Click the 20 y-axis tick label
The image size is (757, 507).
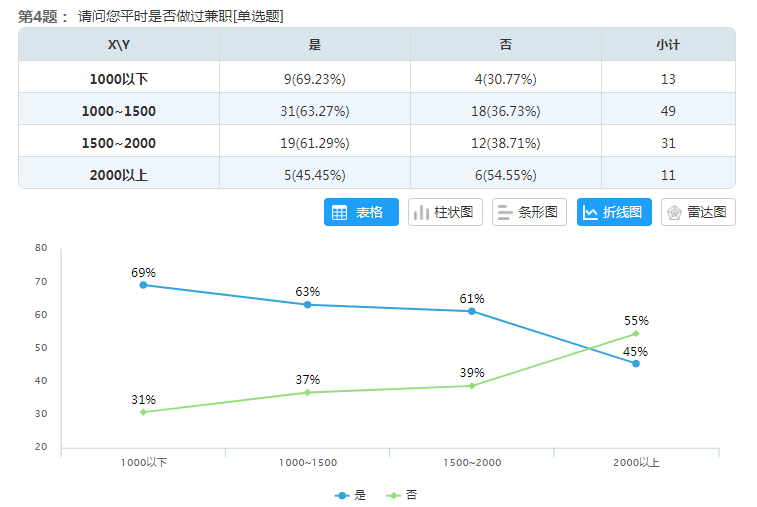pyautogui.click(x=41, y=447)
